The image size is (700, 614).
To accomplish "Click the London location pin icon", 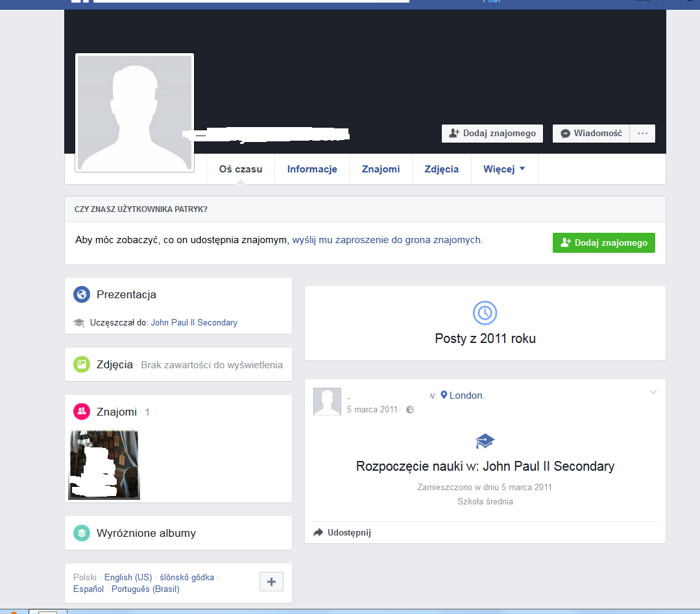I will pyautogui.click(x=444, y=395).
